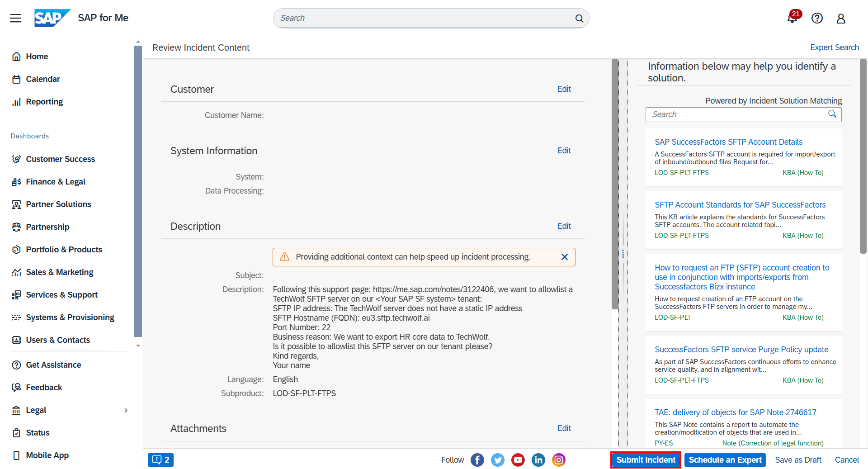The image size is (868, 469).
Task: Click the Partnership icon in sidebar
Action: (x=16, y=227)
